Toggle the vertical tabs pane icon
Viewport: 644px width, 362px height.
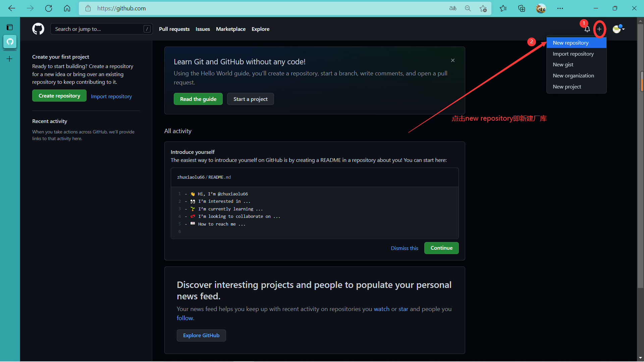[x=10, y=27]
